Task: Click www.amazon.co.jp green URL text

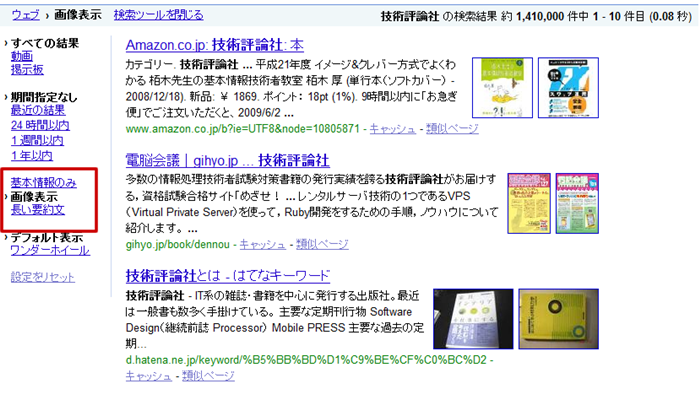Action: click(x=242, y=129)
